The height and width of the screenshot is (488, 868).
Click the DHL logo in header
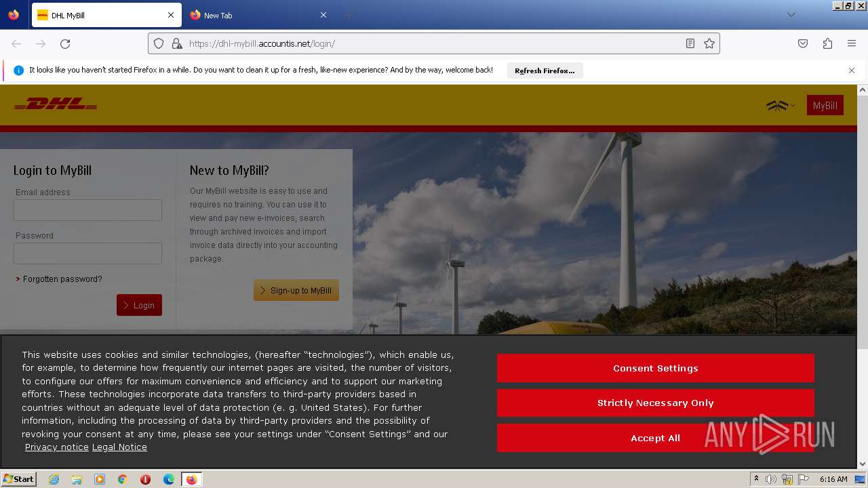(56, 104)
